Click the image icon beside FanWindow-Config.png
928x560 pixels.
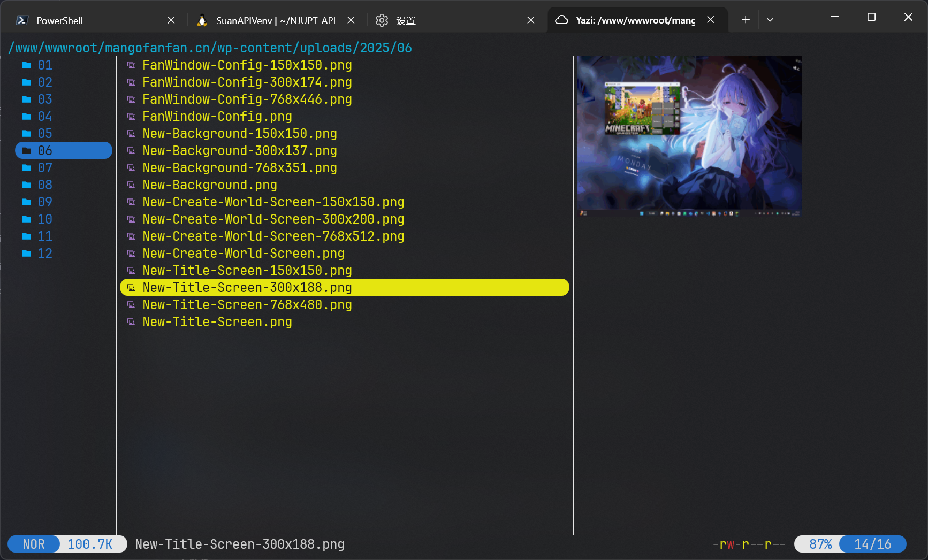(x=131, y=117)
